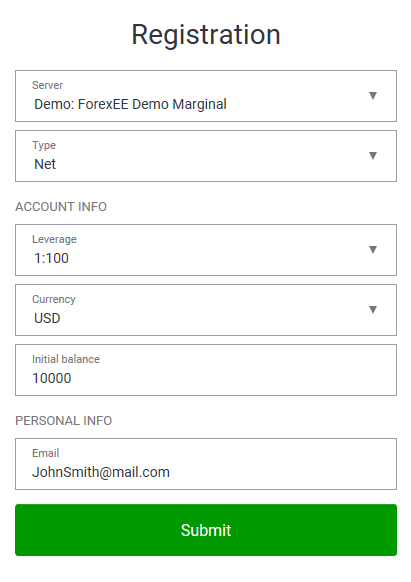
Task: Click the small 'Server' field label
Action: 47,85
